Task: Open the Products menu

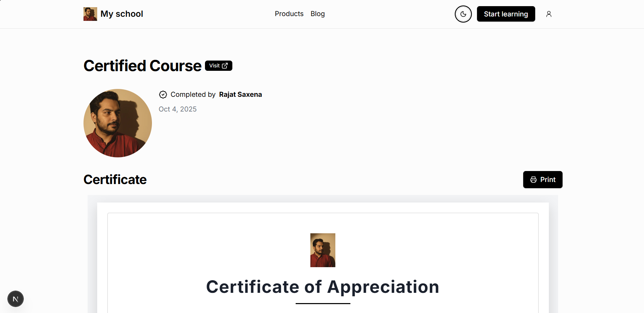Action: pyautogui.click(x=289, y=14)
